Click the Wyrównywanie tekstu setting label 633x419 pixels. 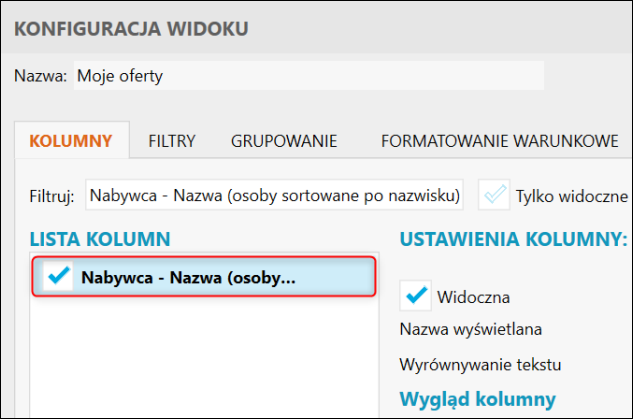coord(480,365)
